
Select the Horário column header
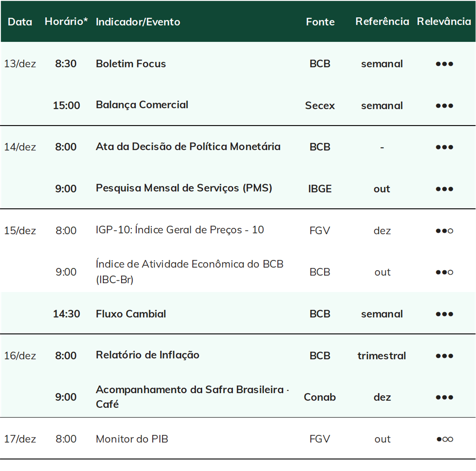pyautogui.click(x=66, y=21)
